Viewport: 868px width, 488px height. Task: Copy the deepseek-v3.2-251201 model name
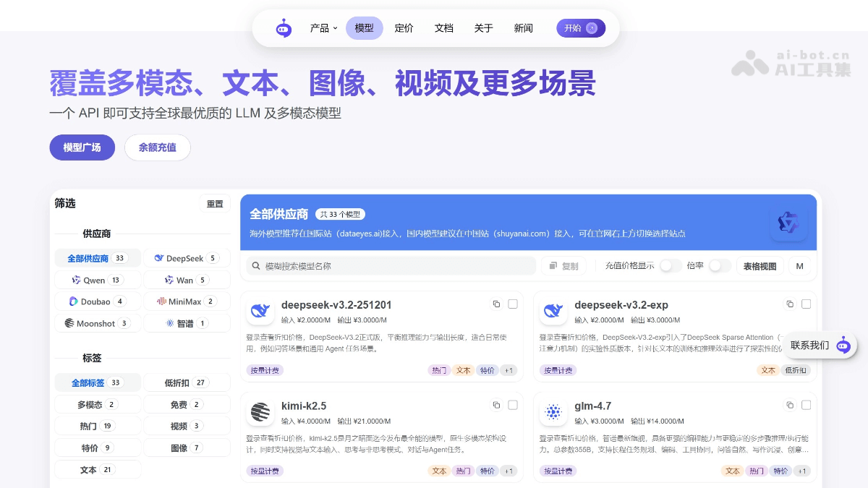click(496, 304)
